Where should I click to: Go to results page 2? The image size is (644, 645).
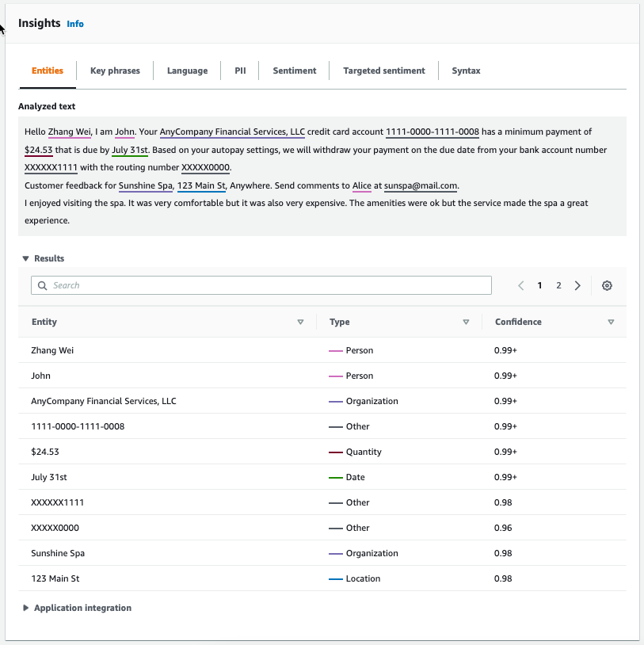click(x=558, y=285)
